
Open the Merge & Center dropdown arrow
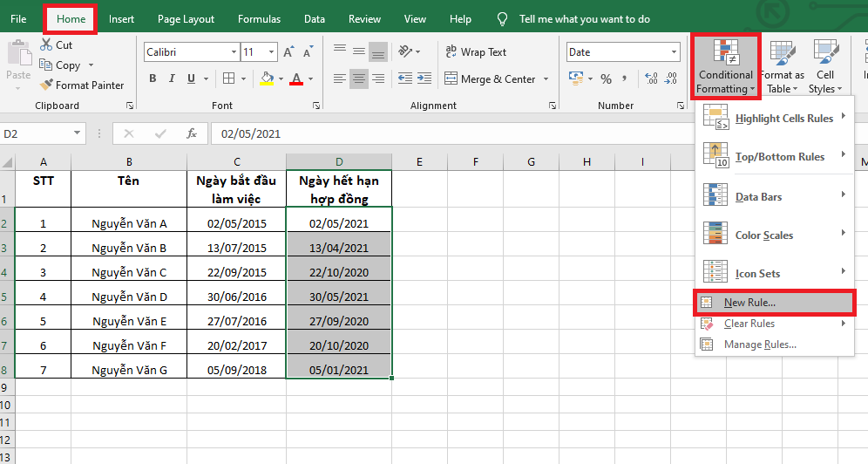coord(546,79)
